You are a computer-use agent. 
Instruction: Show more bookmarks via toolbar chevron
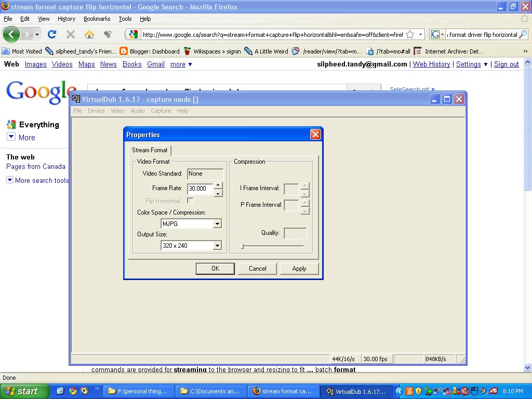[x=525, y=51]
